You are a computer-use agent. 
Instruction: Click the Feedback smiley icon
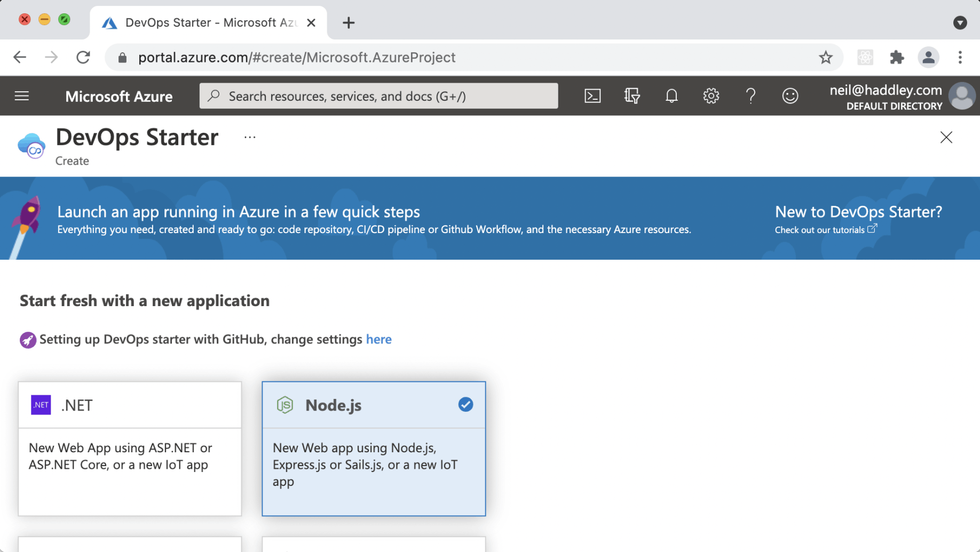coord(790,96)
